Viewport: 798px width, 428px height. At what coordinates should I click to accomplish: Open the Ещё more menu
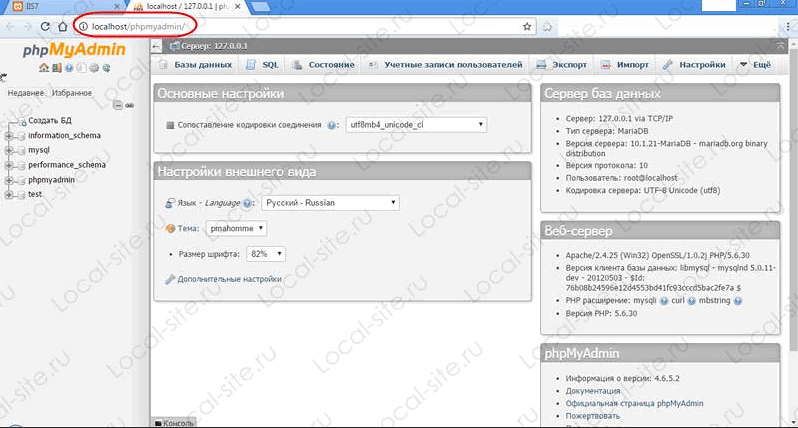[756, 65]
